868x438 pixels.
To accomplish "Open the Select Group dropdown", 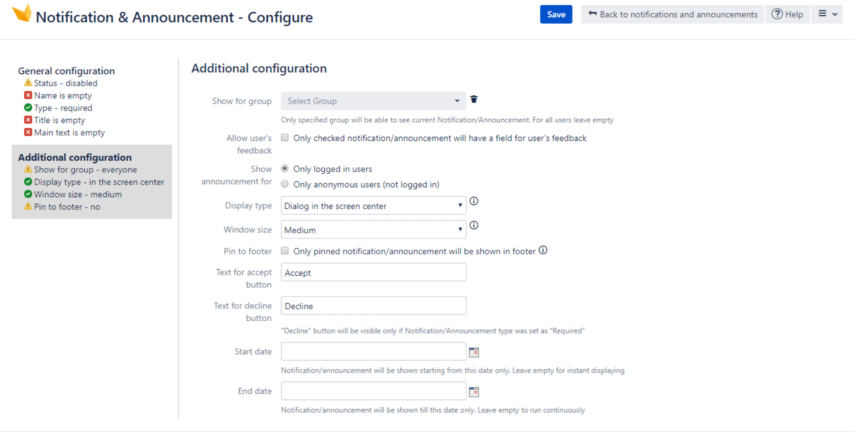I will 373,101.
